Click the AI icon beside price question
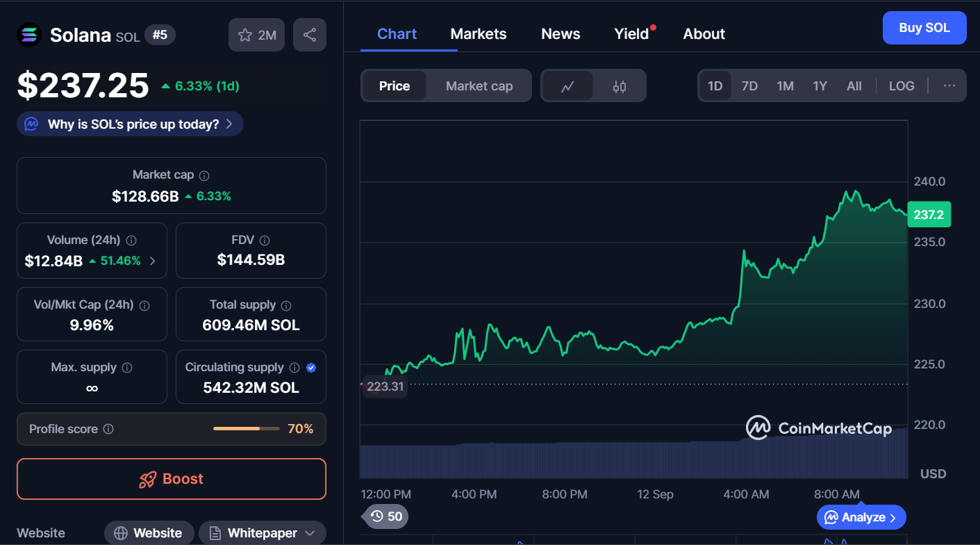 (31, 124)
